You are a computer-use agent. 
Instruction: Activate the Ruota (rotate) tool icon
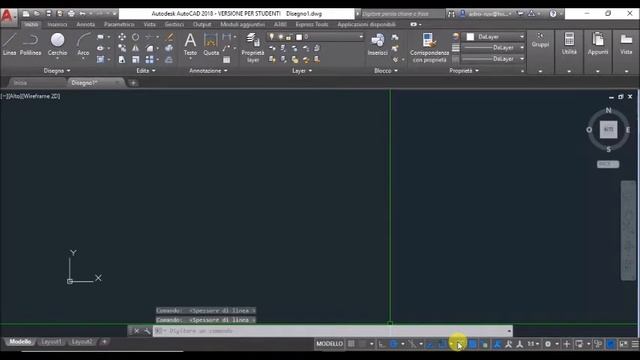coord(136,37)
